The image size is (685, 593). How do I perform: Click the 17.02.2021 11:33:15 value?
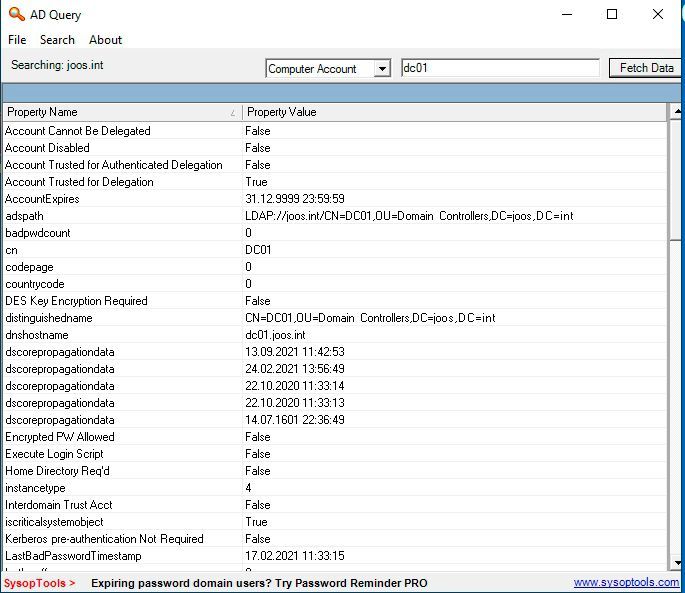[295, 556]
